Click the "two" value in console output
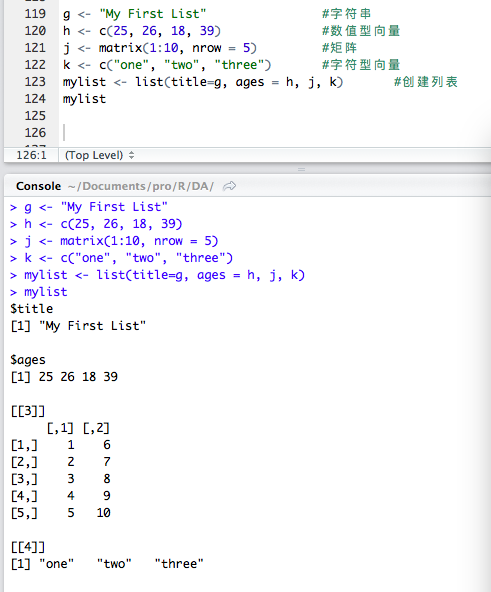Screen dimensions: 491x592 114,564
